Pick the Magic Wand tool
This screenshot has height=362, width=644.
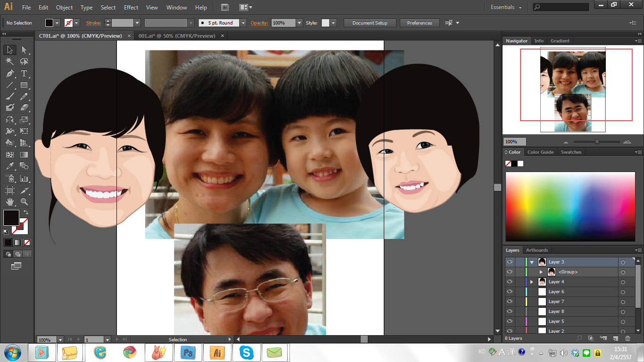click(x=10, y=61)
